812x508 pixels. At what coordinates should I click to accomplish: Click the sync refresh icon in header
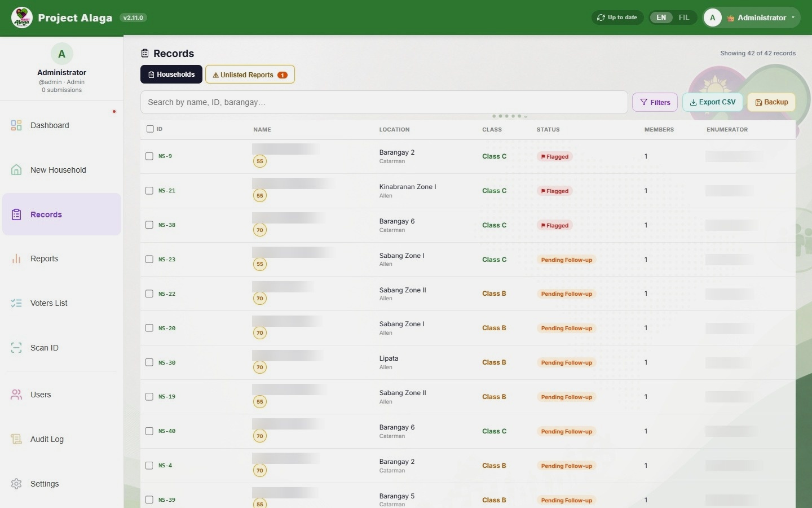[601, 17]
